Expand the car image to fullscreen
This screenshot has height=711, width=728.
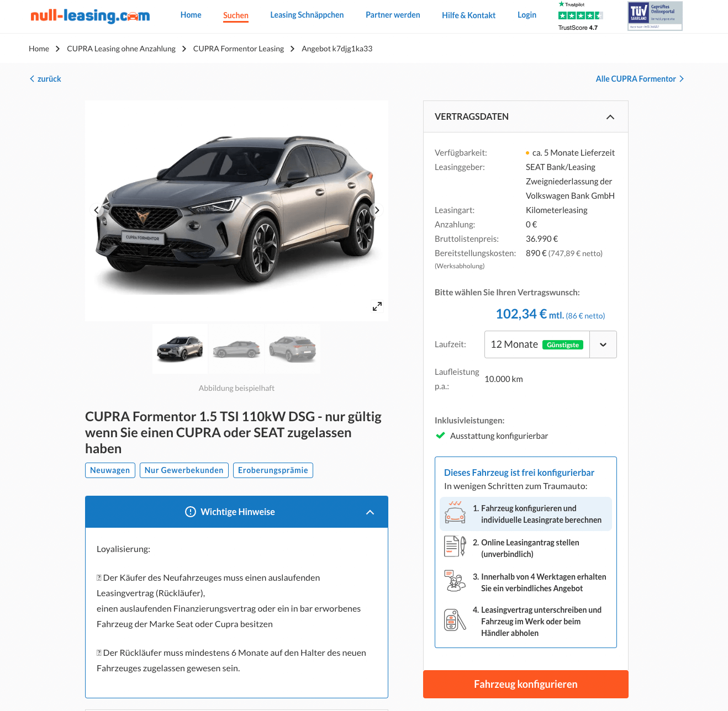377,306
